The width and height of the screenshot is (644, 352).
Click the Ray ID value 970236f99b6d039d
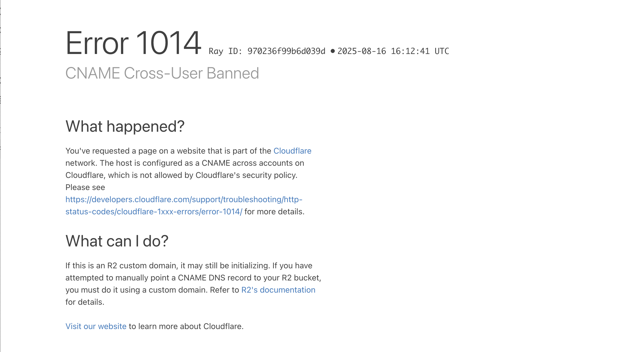click(286, 51)
